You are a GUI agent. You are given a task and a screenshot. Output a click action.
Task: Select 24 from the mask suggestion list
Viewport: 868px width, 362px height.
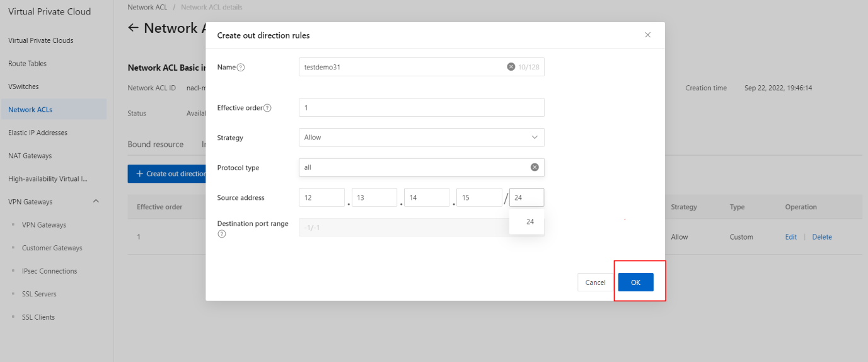pos(529,222)
